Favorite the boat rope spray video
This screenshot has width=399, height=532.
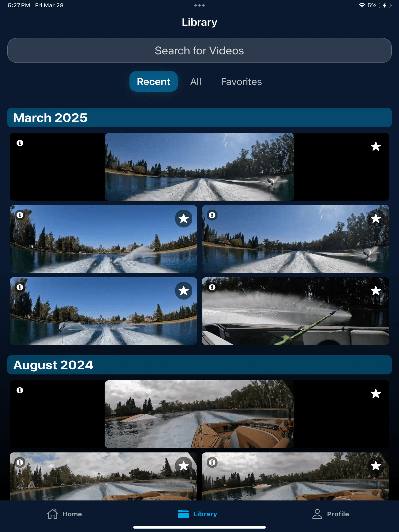376,291
